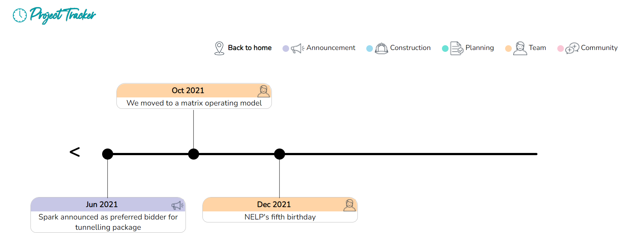
Task: Click the Back to home pin icon
Action: 219,48
